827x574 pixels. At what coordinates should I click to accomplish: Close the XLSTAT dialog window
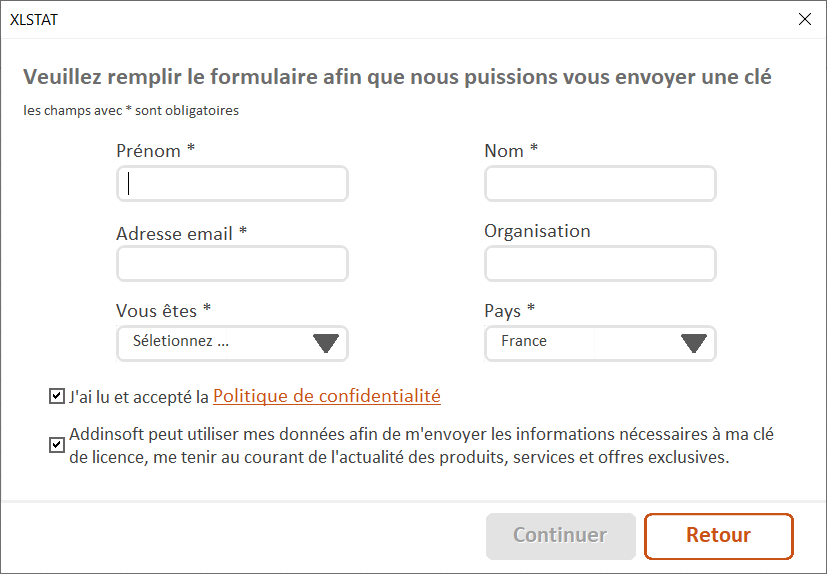(805, 19)
